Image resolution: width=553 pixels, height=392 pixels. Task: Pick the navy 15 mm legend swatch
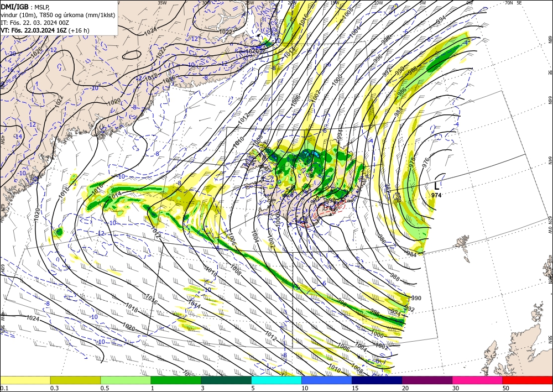coord(377,380)
